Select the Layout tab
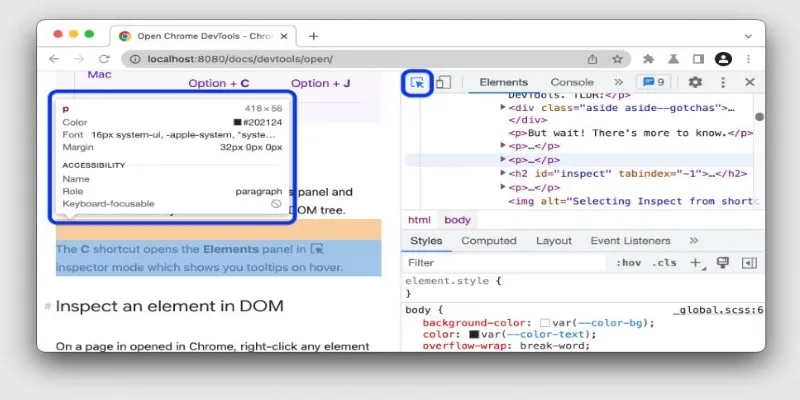800x400 pixels. 554,241
